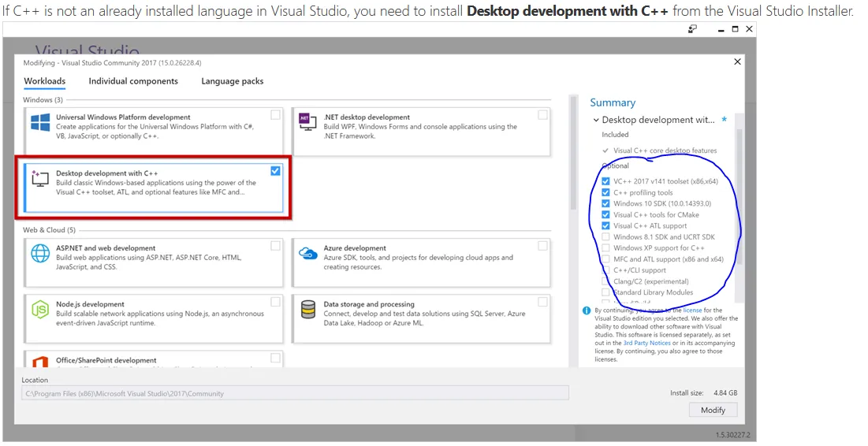Click the 'Windows (3)' section heading
Viewport: 868px width, 446px height.
click(43, 100)
